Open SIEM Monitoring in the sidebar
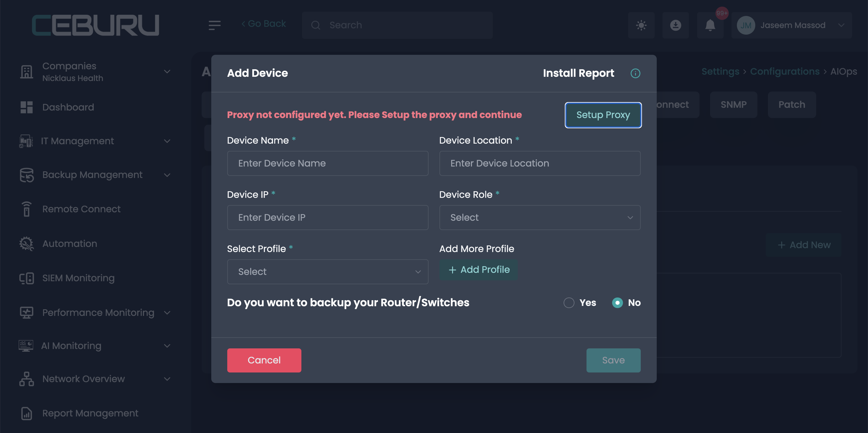Viewport: 868px width, 433px height. [78, 278]
